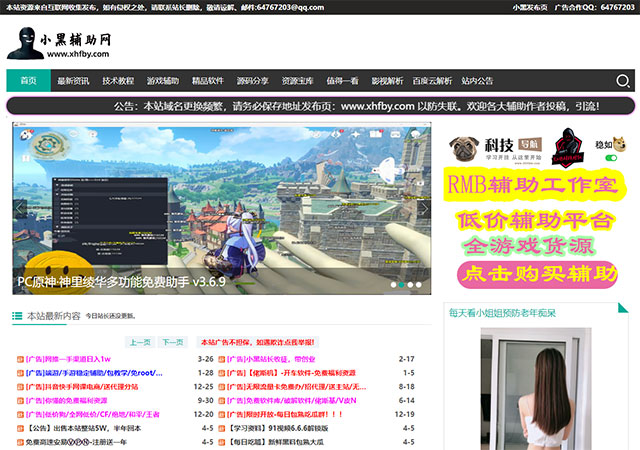This screenshot has width=640, height=450.
Task: Click orange icon beside 抖音快手网课电商 row
Action: click(20, 387)
